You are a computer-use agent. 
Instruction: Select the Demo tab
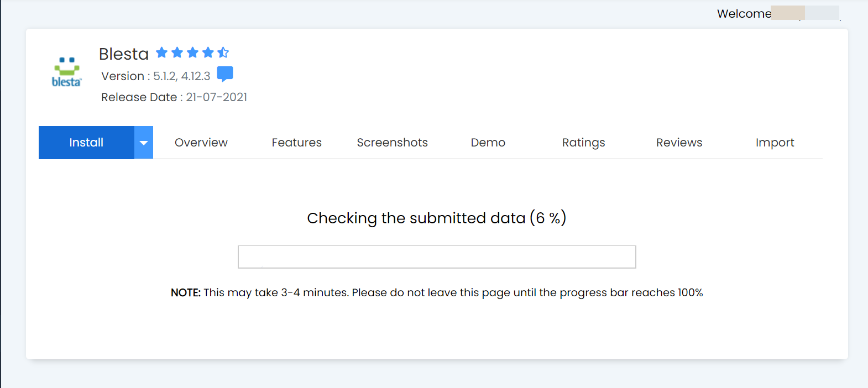[x=488, y=143]
